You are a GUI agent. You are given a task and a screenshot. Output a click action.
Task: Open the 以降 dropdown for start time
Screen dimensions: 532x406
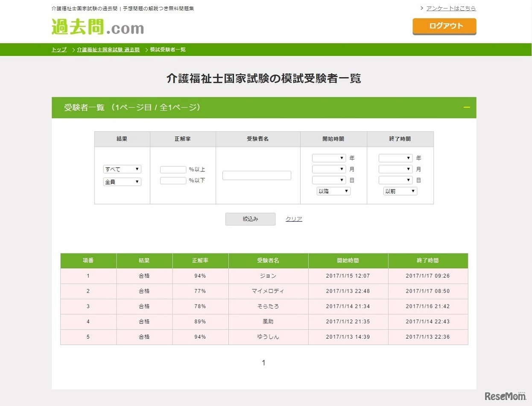pyautogui.click(x=333, y=191)
